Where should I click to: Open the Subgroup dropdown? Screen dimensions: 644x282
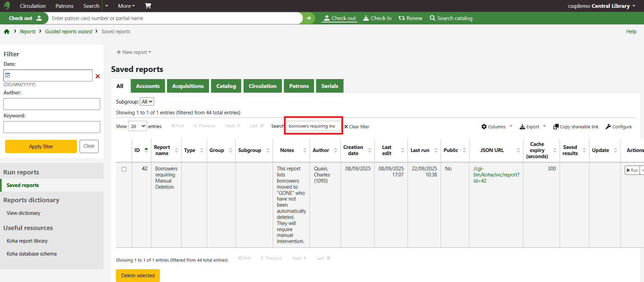147,102
